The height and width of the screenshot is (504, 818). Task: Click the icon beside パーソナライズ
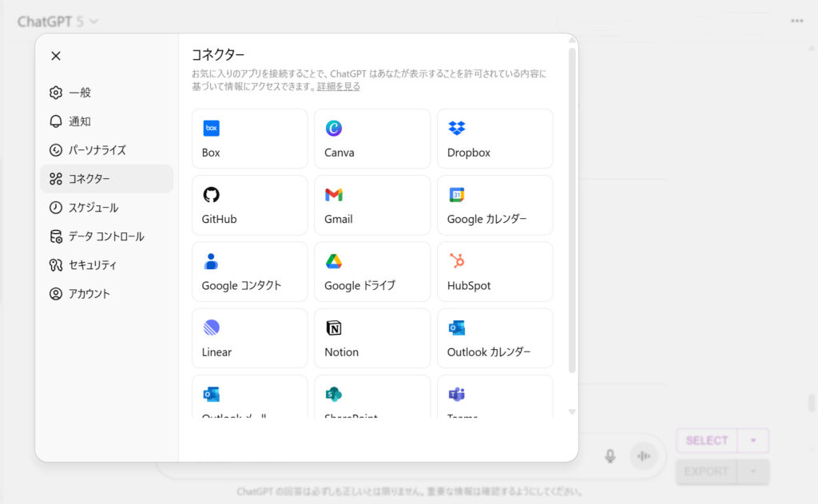tap(56, 150)
